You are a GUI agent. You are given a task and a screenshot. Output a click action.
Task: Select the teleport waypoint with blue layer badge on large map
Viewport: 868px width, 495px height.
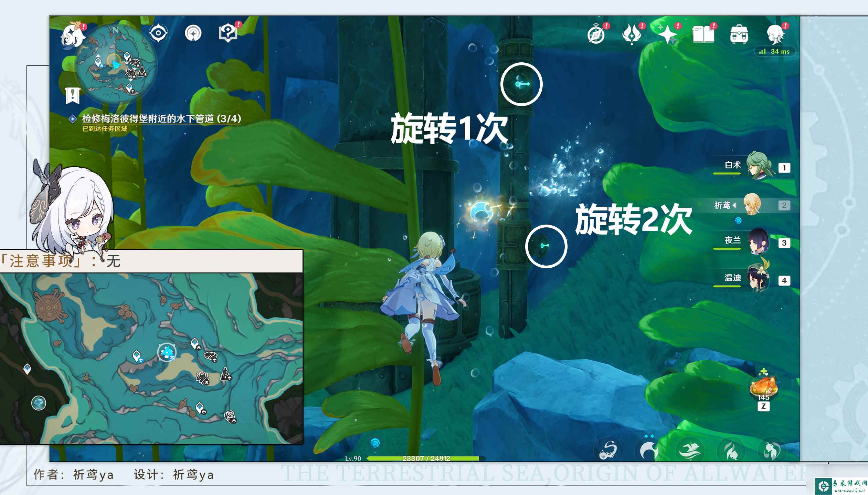click(138, 356)
